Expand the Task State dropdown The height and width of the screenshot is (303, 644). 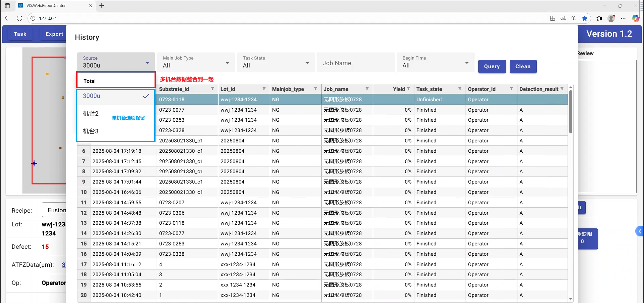coord(276,63)
